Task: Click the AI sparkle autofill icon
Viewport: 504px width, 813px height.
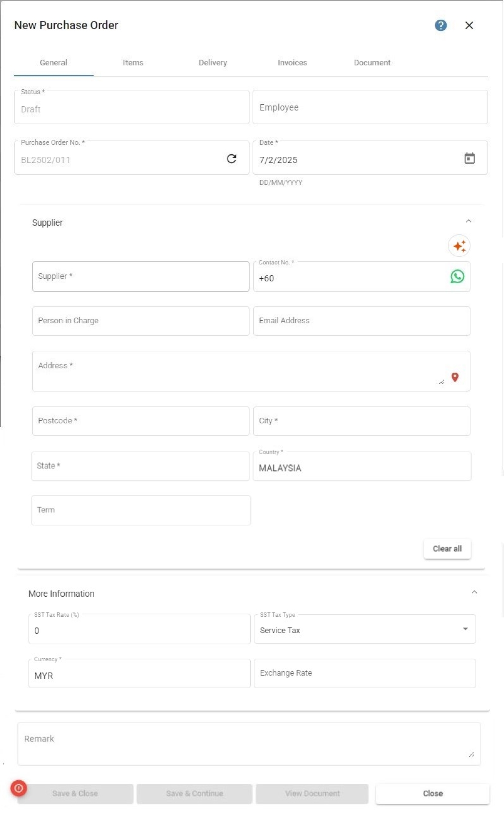Action: [x=459, y=246]
